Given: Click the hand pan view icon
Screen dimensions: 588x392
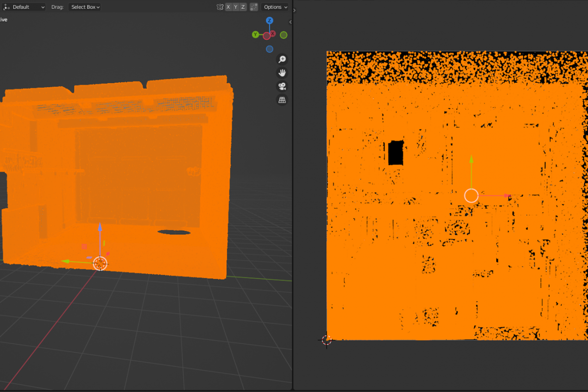Looking at the screenshot, I should point(282,73).
